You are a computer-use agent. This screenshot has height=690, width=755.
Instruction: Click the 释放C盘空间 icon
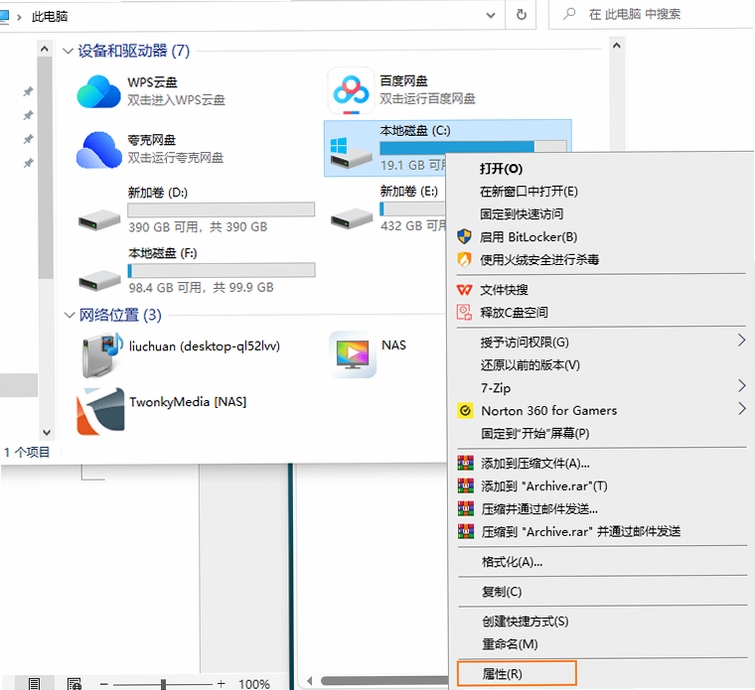(x=464, y=312)
